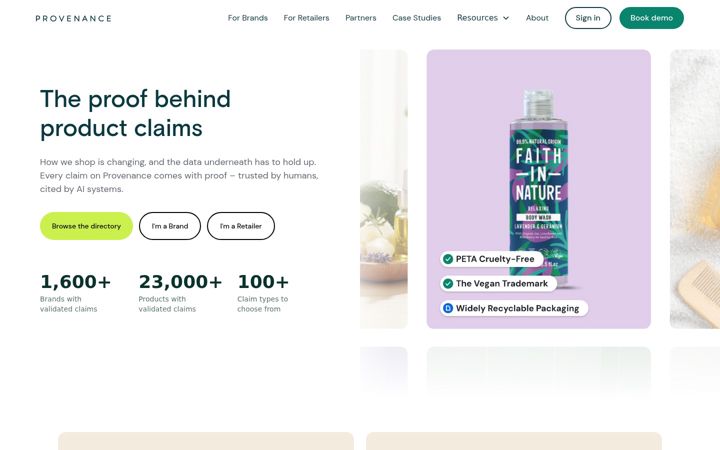Select the right carousel slide with comb

pos(695,189)
